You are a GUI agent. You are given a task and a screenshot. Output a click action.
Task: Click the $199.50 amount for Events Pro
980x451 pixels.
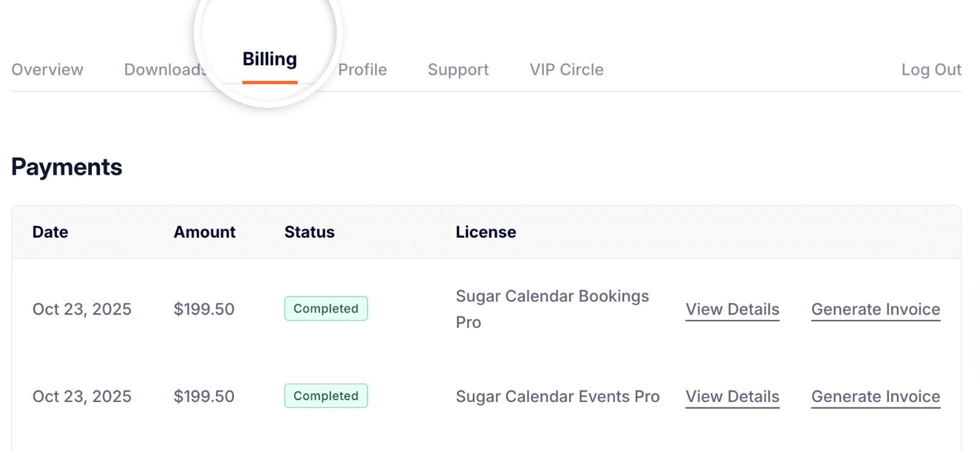[x=205, y=396]
